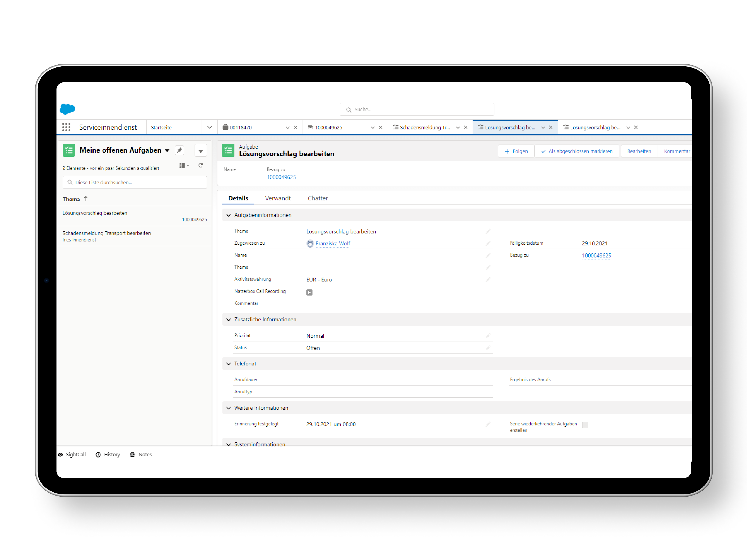Viewport: 747px width, 560px height.
Task: Switch to the Verwandt tab
Action: 278,198
